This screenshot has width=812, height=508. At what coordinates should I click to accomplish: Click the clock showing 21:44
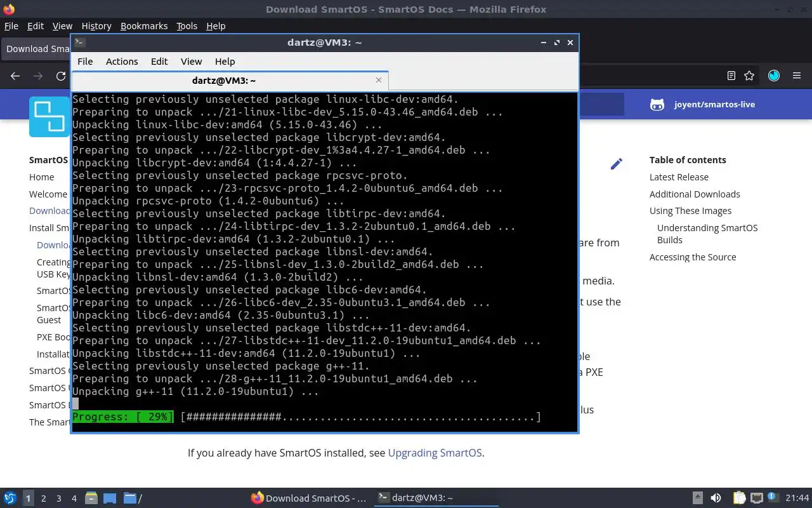pos(797,498)
